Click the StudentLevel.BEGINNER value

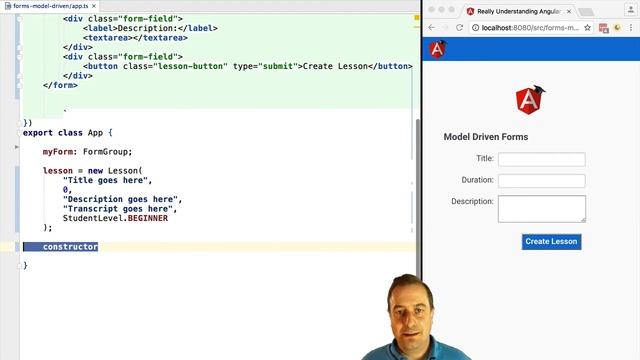click(x=115, y=218)
